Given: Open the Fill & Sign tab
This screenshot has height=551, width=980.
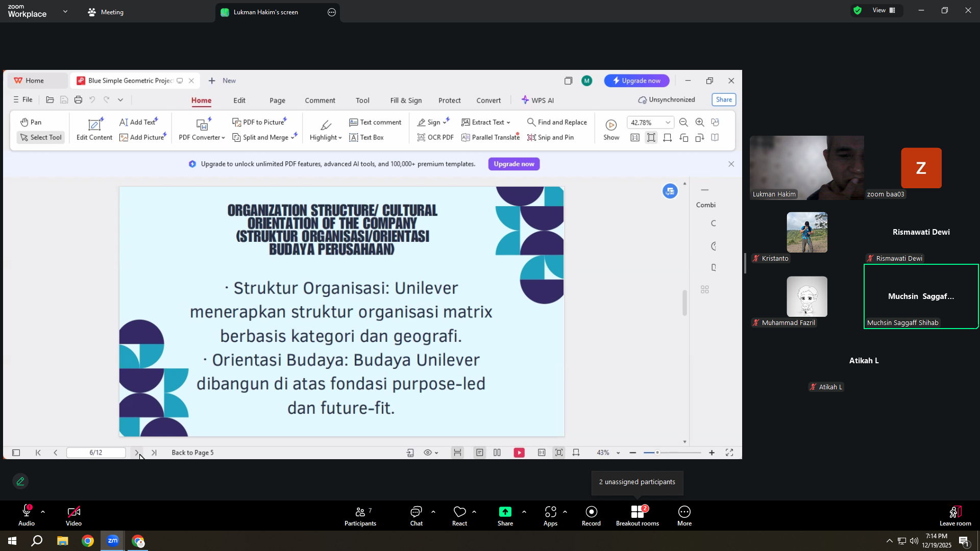Looking at the screenshot, I should 406,101.
